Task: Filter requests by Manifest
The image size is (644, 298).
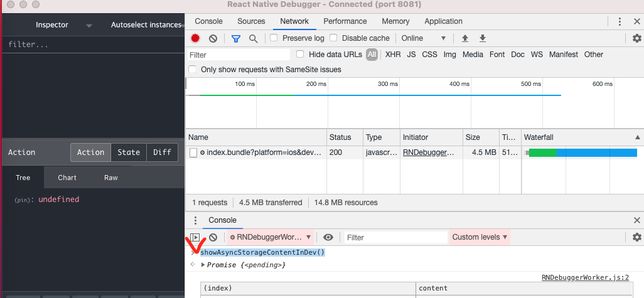Action: click(x=564, y=55)
